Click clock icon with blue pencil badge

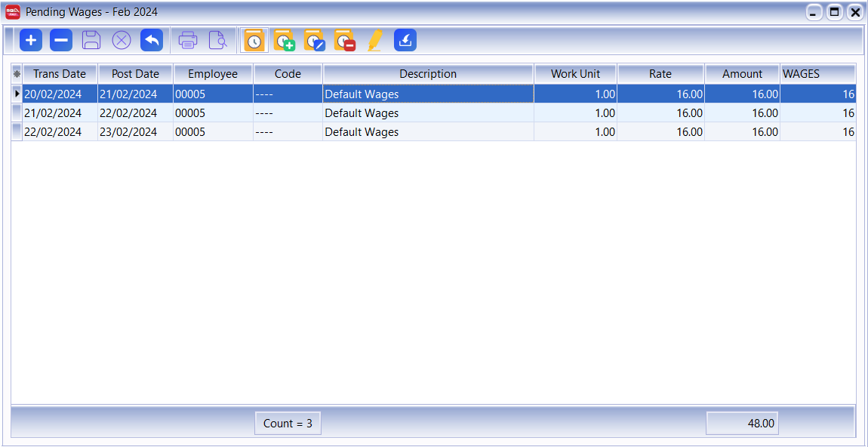315,41
